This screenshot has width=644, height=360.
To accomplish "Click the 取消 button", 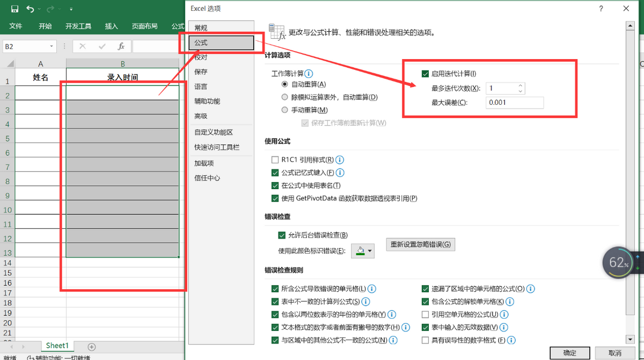I will (x=614, y=353).
